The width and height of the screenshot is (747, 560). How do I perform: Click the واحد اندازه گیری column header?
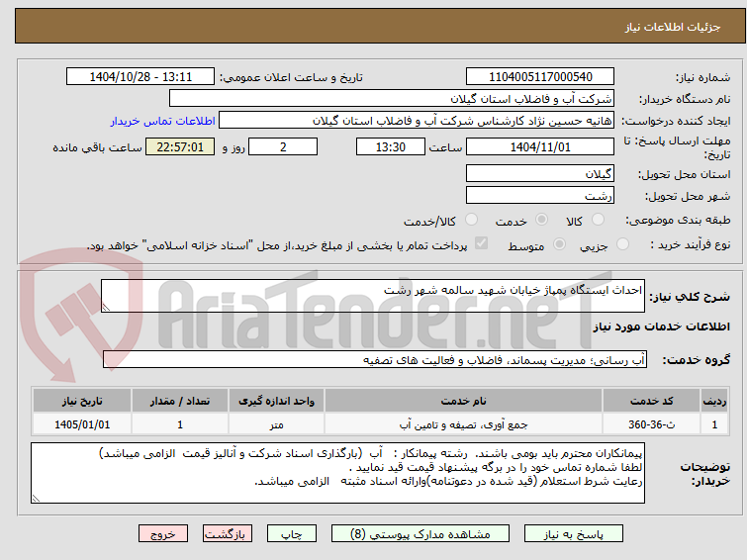pyautogui.click(x=276, y=401)
